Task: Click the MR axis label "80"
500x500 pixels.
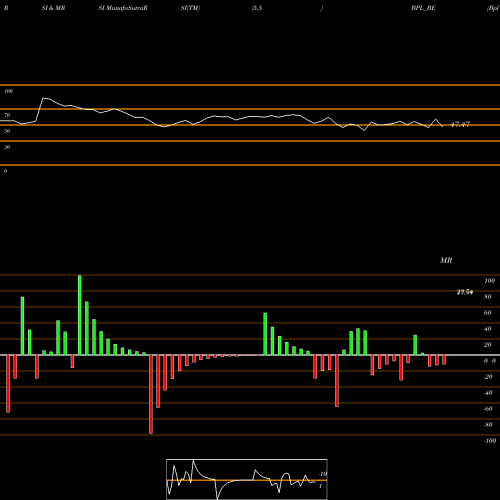Action: 488,297
